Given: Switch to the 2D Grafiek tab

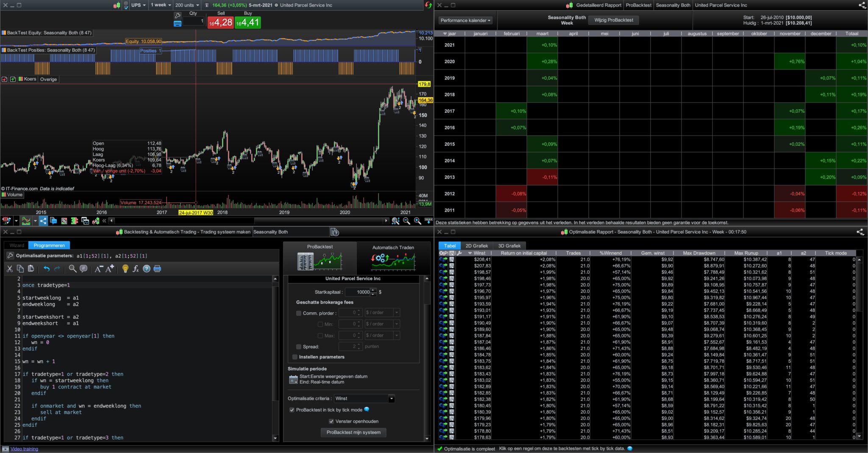Looking at the screenshot, I should point(477,246).
